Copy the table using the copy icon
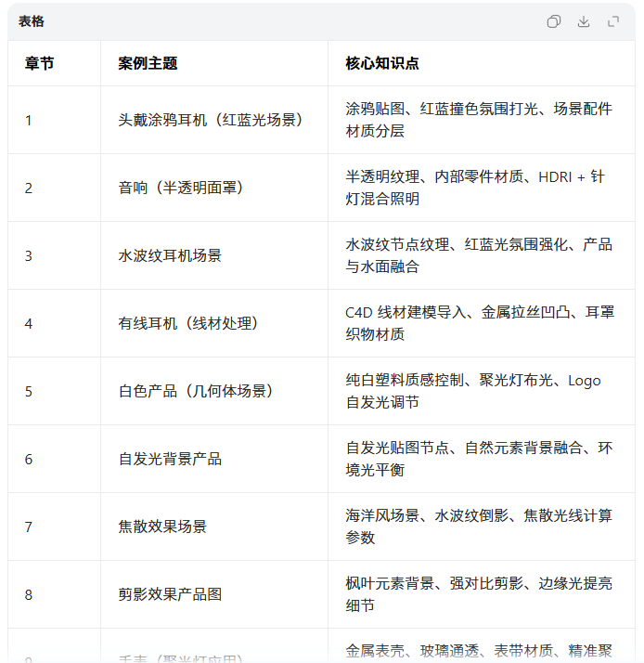Image resolution: width=644 pixels, height=663 pixels. click(554, 21)
